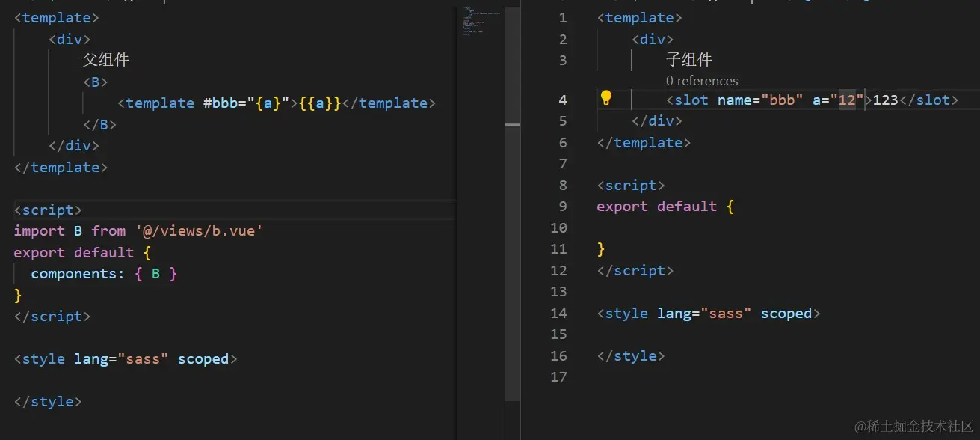Click 'export default {' in the parent editor
The height and width of the screenshot is (440, 980).
tap(82, 252)
